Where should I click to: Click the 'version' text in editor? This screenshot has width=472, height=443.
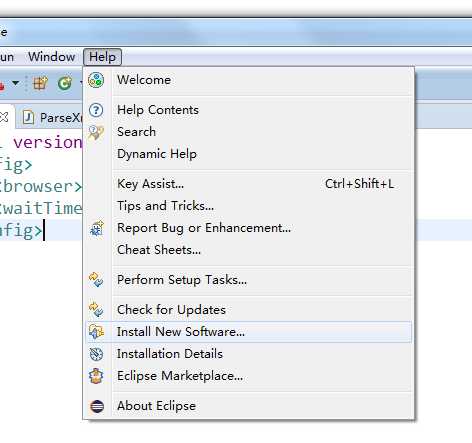(x=47, y=143)
